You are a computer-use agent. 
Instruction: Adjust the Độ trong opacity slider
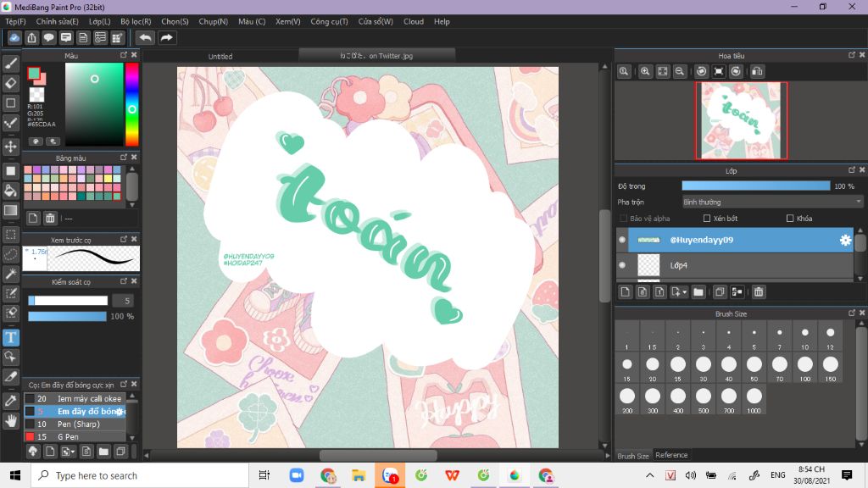pos(755,186)
